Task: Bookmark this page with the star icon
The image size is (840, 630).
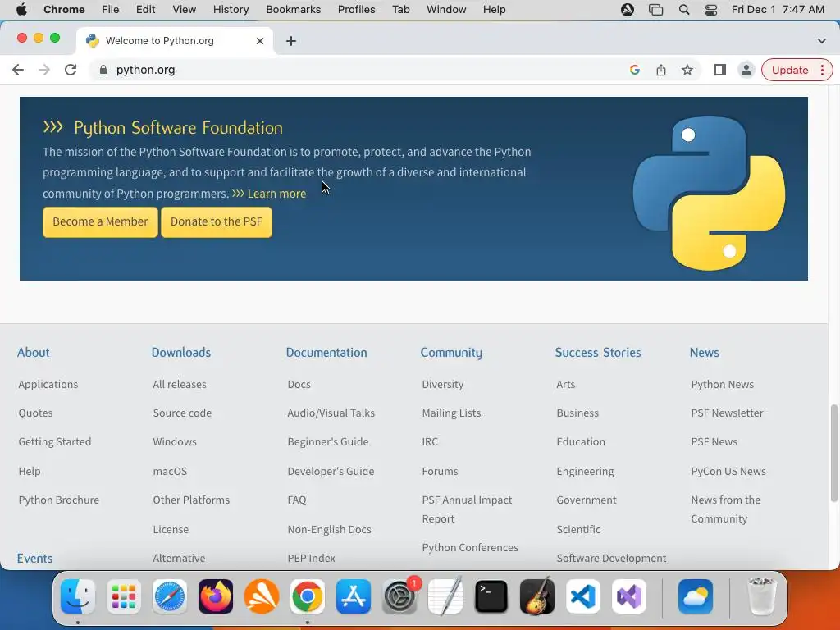Action: (x=687, y=71)
